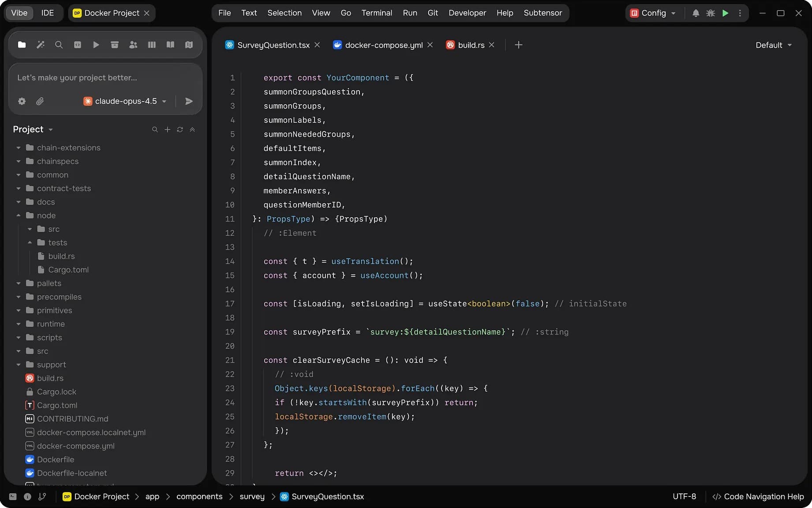Click the run play icon in sidebar toolbar
The image size is (812, 508).
96,45
